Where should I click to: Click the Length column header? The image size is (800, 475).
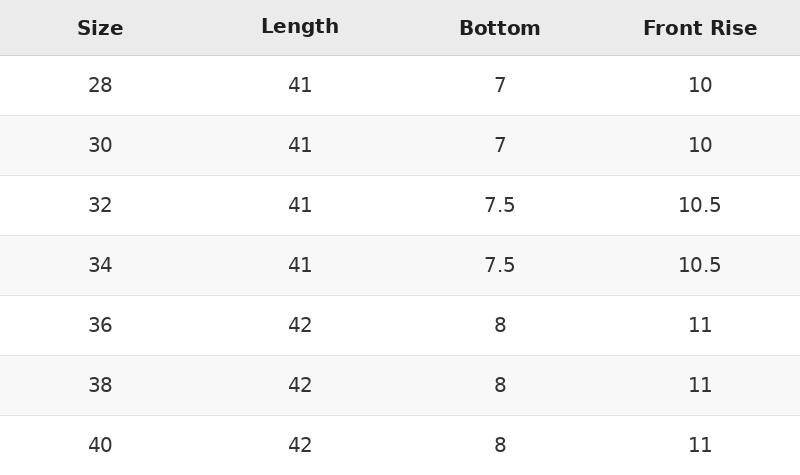[x=300, y=27]
